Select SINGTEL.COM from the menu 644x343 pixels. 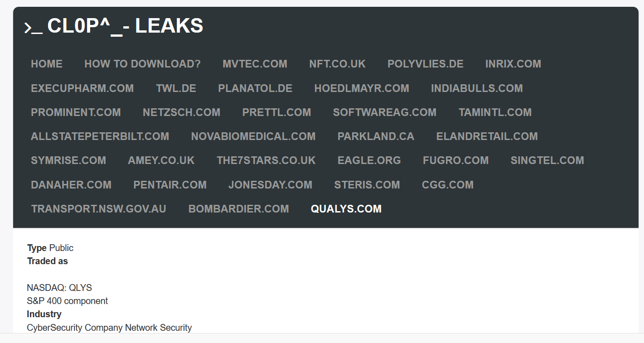(x=547, y=160)
